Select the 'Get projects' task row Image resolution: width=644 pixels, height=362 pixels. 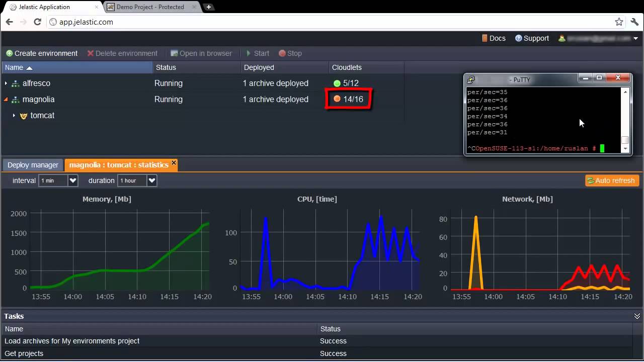coord(317,353)
